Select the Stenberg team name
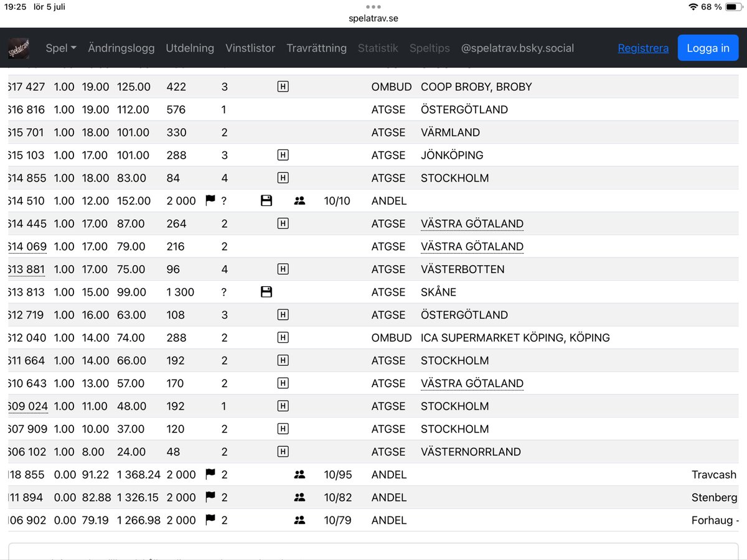The width and height of the screenshot is (747, 560). click(715, 498)
